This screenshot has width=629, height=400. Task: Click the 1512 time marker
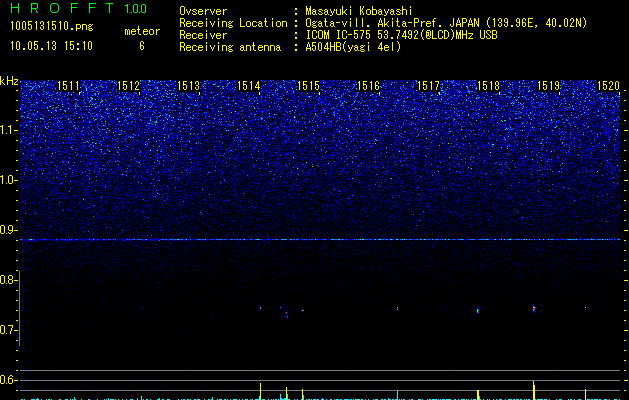[x=128, y=85]
